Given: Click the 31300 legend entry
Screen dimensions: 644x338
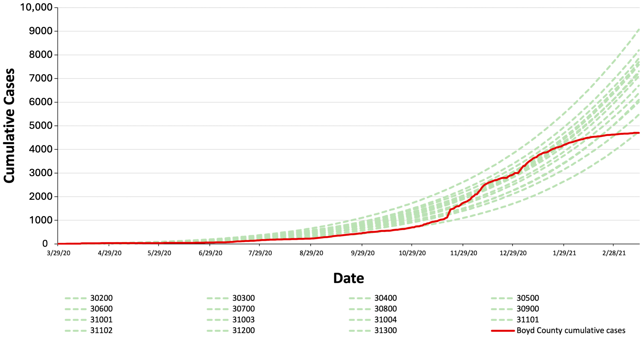Looking at the screenshot, I should pos(385,330).
